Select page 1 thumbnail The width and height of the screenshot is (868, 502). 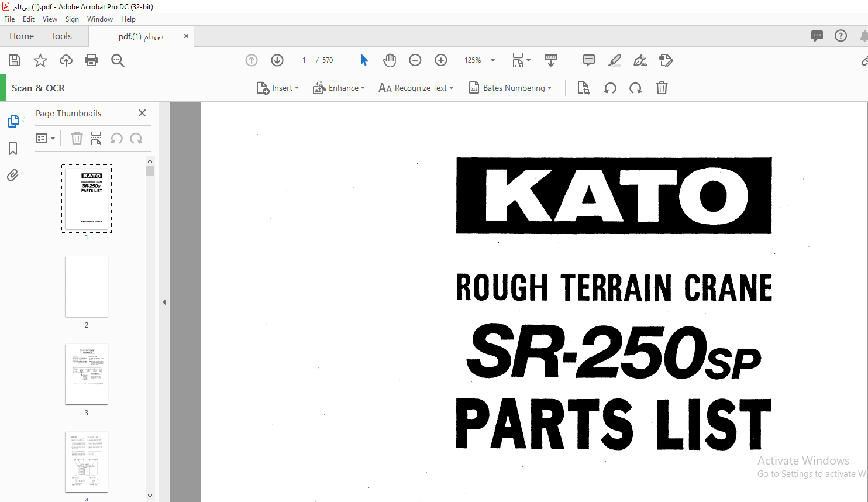(x=87, y=198)
